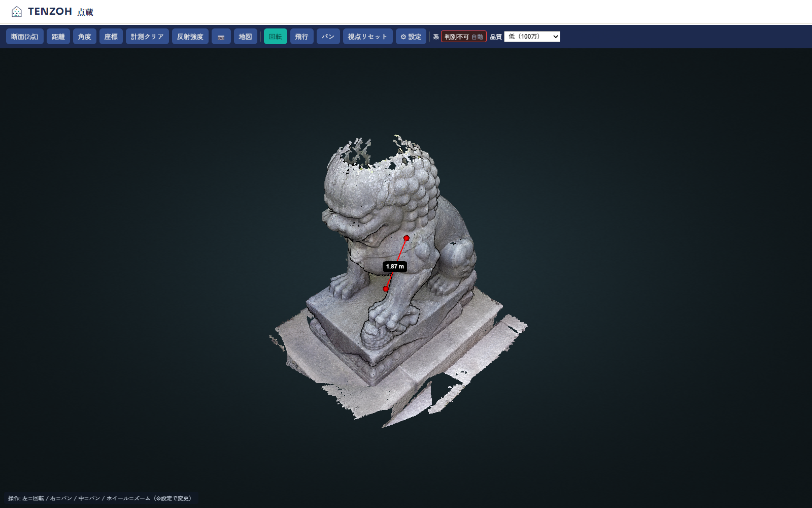
Task: Click the 操作 hint text at bottom
Action: pos(100,498)
